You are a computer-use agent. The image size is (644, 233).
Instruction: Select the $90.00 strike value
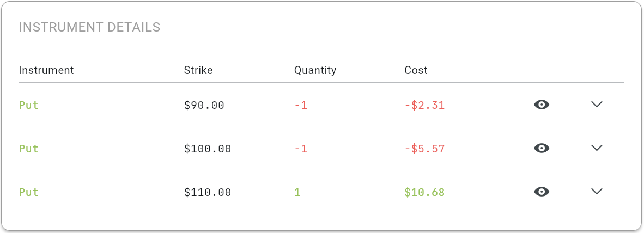pyautogui.click(x=204, y=106)
